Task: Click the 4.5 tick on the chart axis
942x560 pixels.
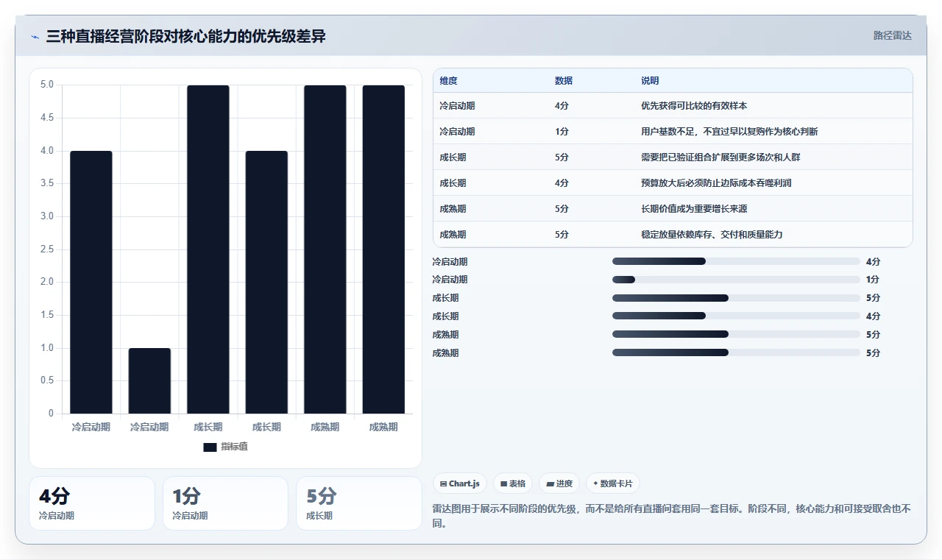Action: point(47,118)
